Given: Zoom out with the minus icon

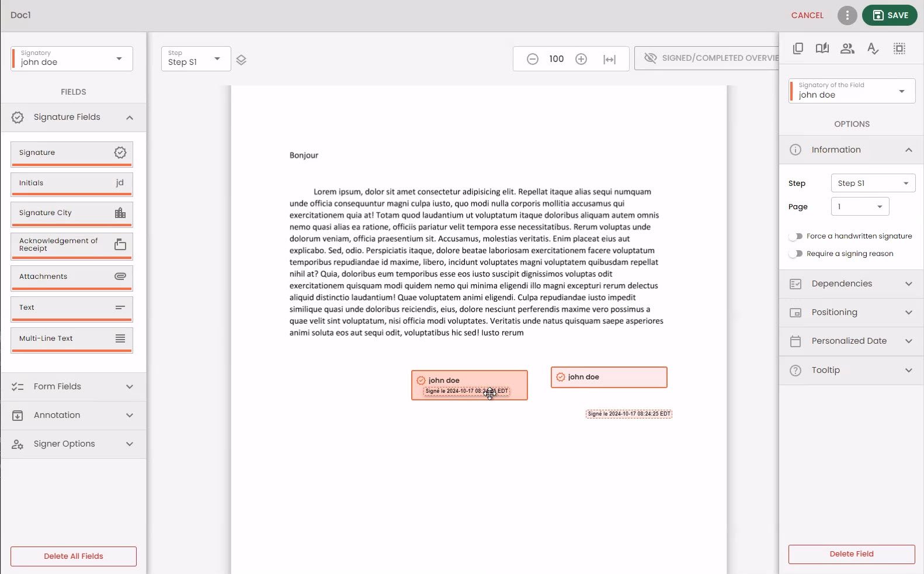Looking at the screenshot, I should [x=532, y=59].
